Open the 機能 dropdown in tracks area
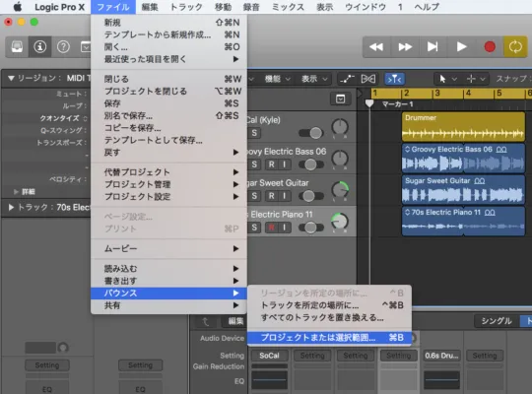 click(x=277, y=79)
